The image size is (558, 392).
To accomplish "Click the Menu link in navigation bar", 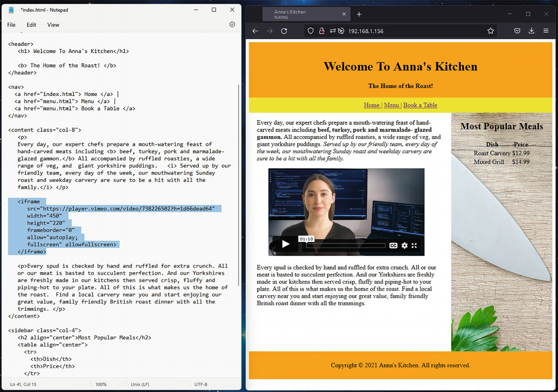I will click(x=391, y=105).
